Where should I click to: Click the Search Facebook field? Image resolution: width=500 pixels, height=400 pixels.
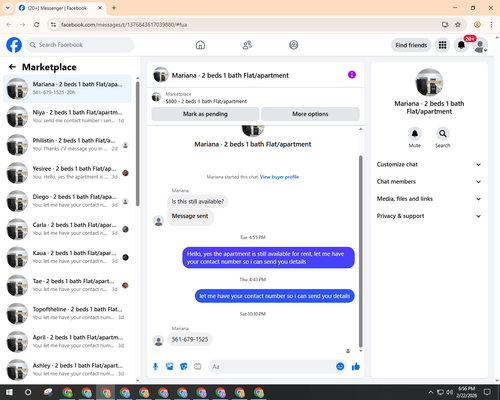click(x=80, y=45)
